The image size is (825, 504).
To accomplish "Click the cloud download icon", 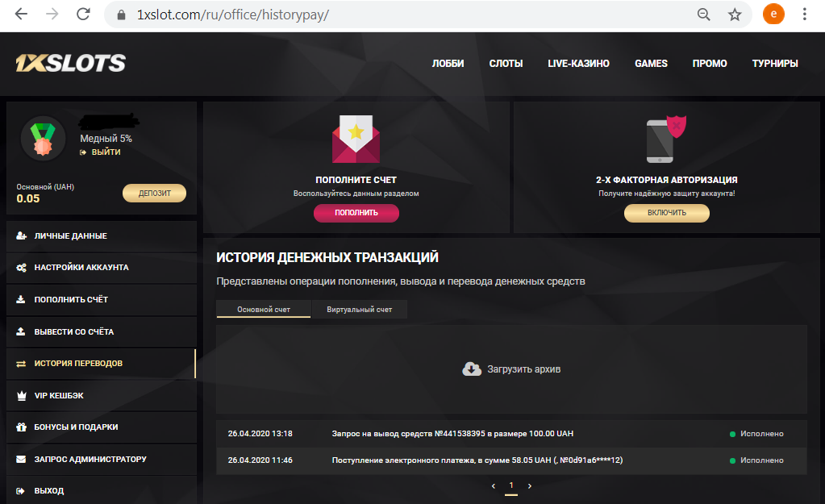I will pos(472,369).
